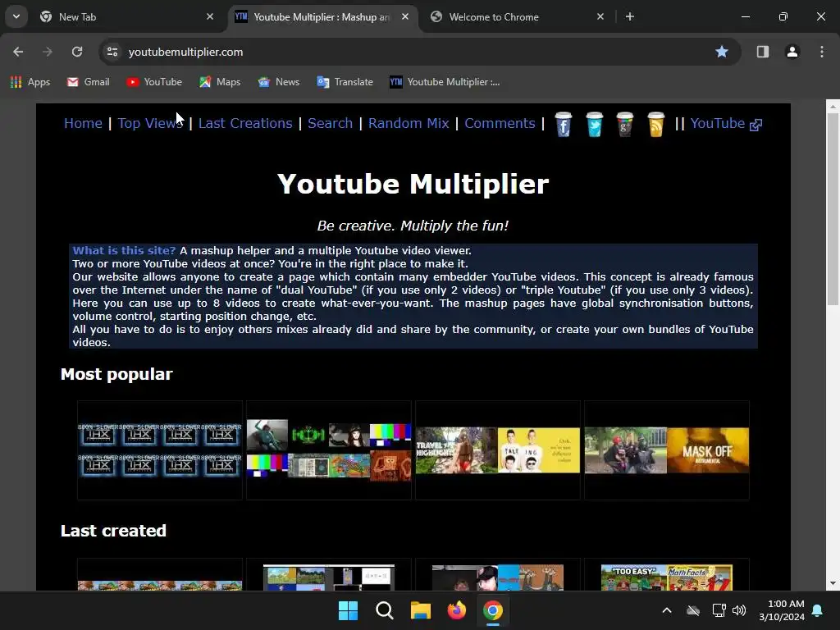Open Top Views link
The image size is (840, 630).
coord(151,123)
